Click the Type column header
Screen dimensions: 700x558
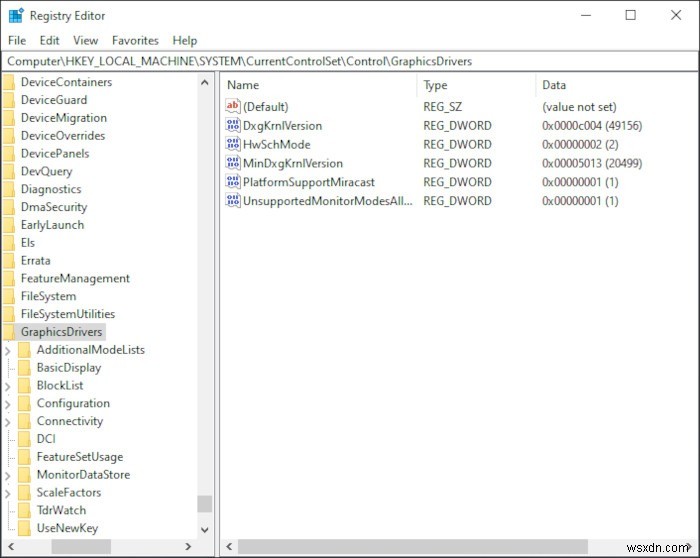476,85
